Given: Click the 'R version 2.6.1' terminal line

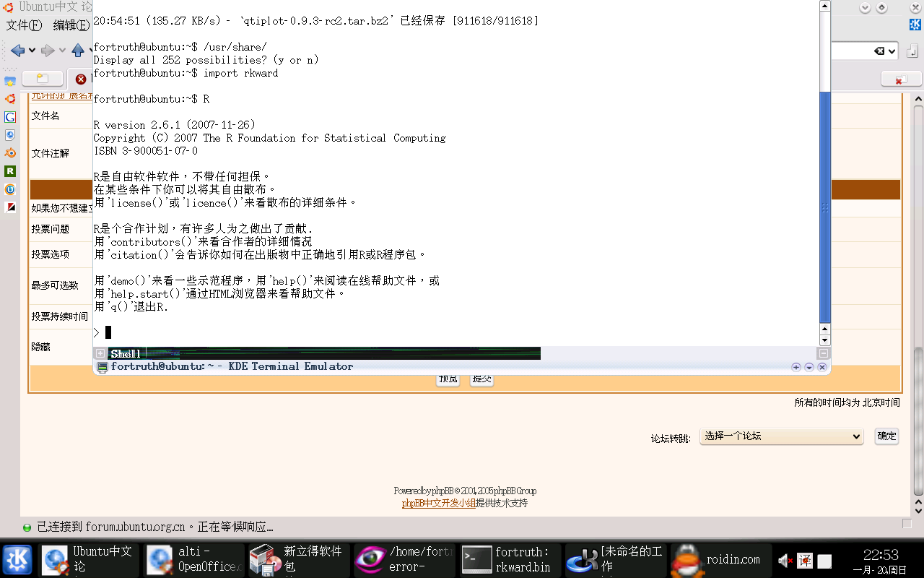Looking at the screenshot, I should (x=175, y=125).
